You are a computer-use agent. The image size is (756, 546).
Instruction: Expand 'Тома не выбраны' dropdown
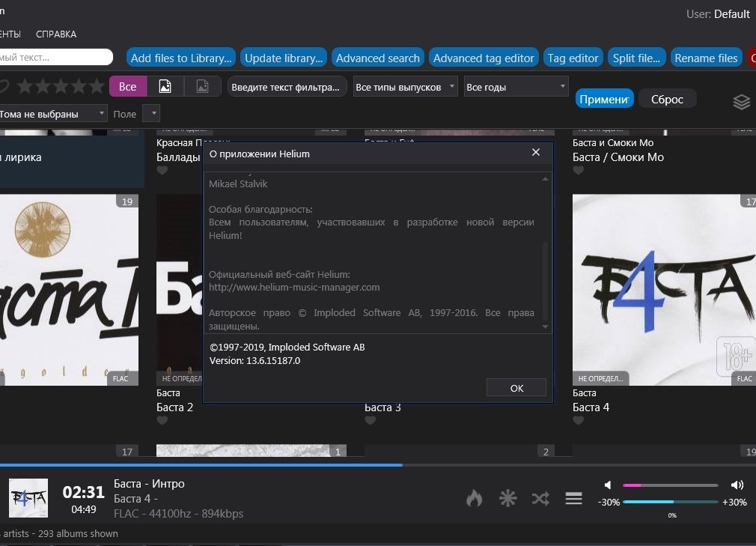pyautogui.click(x=52, y=114)
